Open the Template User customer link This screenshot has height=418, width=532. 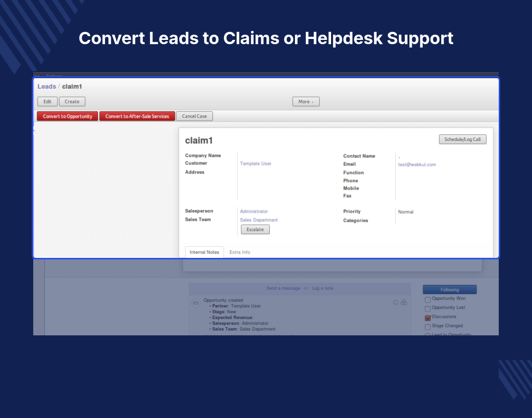tap(256, 163)
